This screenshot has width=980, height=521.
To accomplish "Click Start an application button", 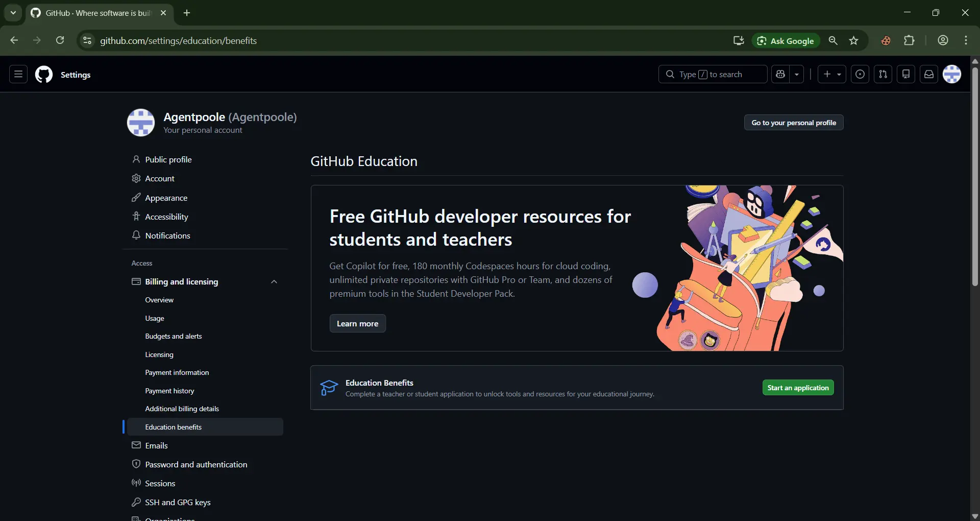I will tap(798, 388).
